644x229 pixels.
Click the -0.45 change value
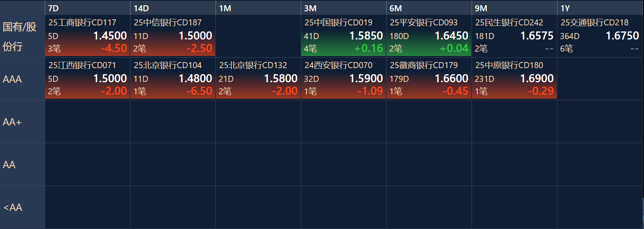tap(456, 91)
